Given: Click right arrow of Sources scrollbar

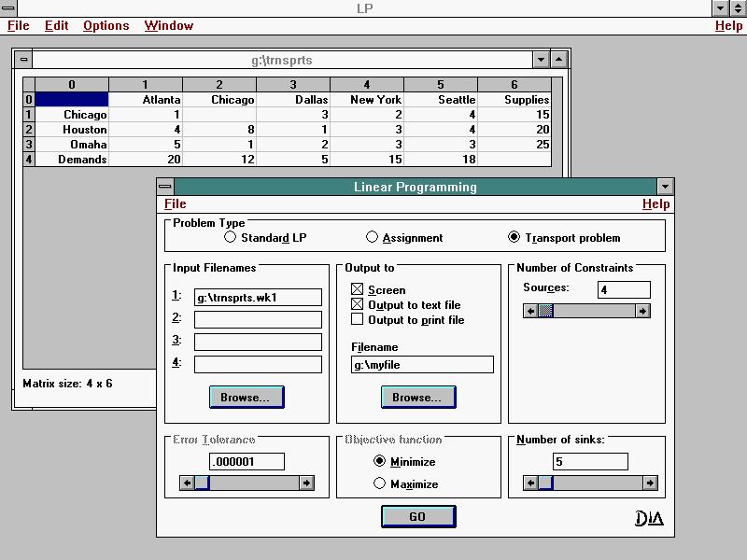Looking at the screenshot, I should [642, 311].
